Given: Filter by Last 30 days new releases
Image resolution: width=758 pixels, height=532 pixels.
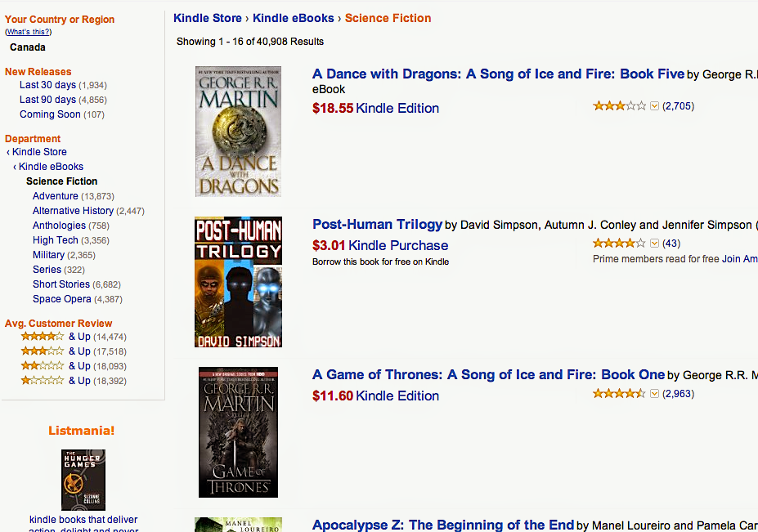Looking at the screenshot, I should (x=47, y=85).
